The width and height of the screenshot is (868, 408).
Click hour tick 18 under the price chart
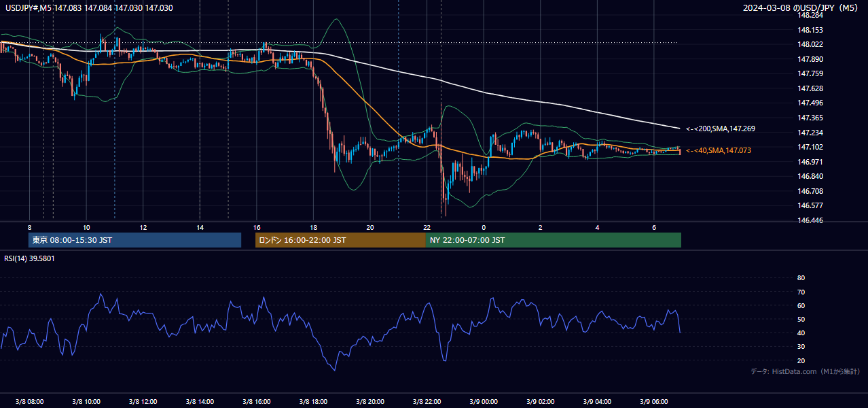tap(313, 227)
